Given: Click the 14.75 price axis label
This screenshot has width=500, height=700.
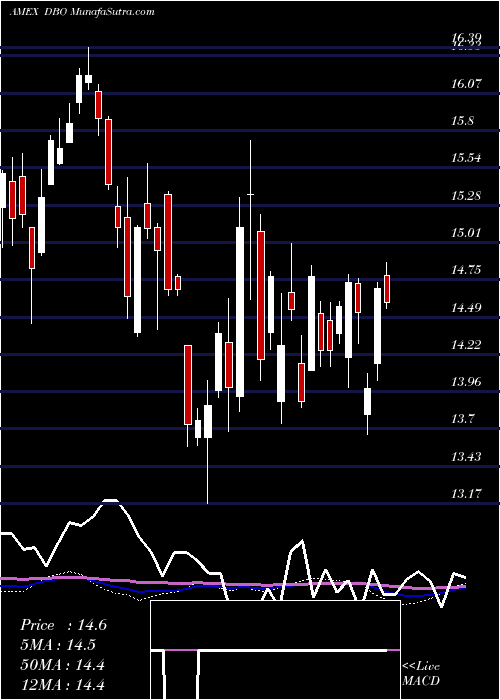Looking at the screenshot, I should 467,270.
